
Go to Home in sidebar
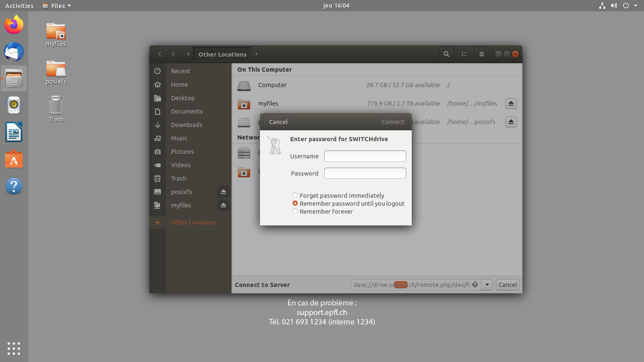pos(190,85)
